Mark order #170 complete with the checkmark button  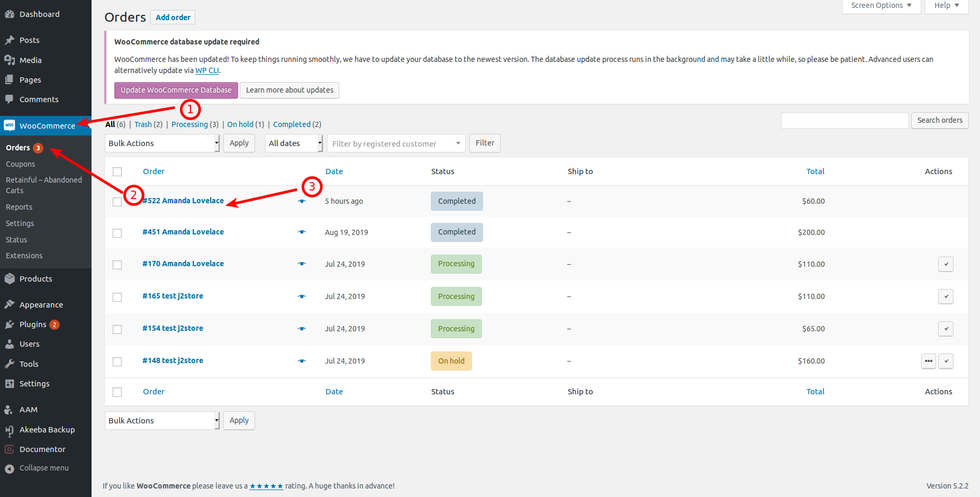pyautogui.click(x=946, y=264)
